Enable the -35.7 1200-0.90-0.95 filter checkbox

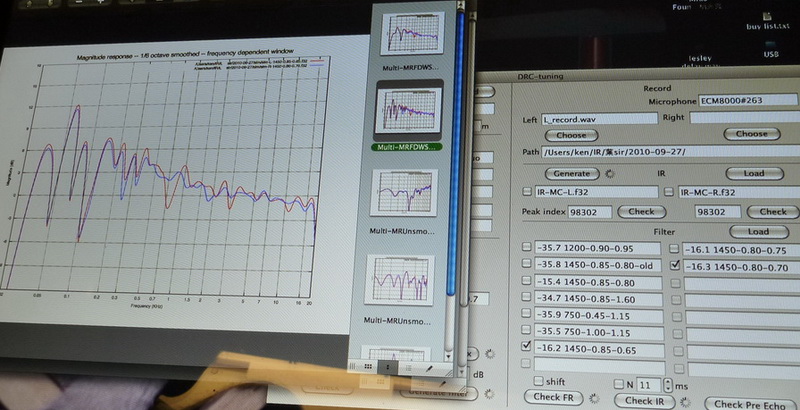point(527,247)
